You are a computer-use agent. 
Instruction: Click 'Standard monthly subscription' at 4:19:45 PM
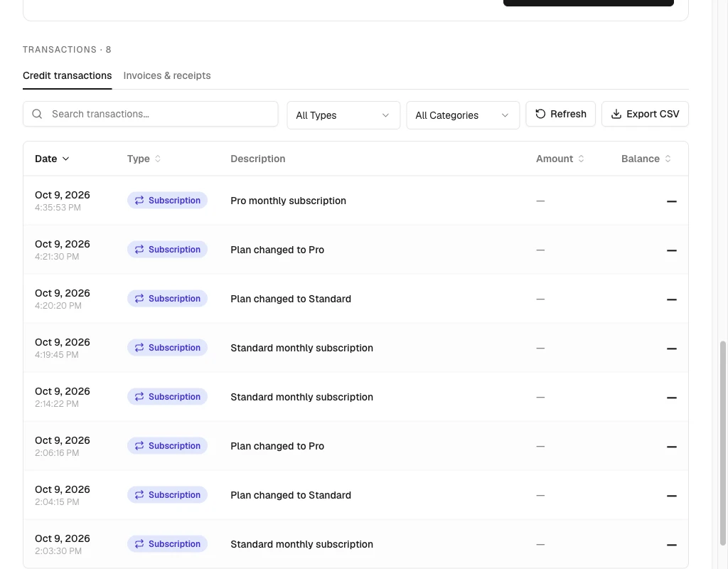(x=301, y=348)
